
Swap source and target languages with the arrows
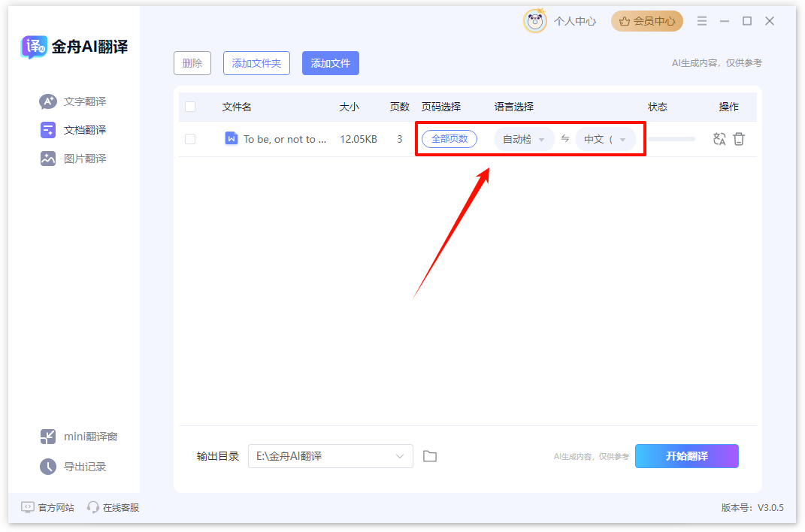tap(564, 139)
